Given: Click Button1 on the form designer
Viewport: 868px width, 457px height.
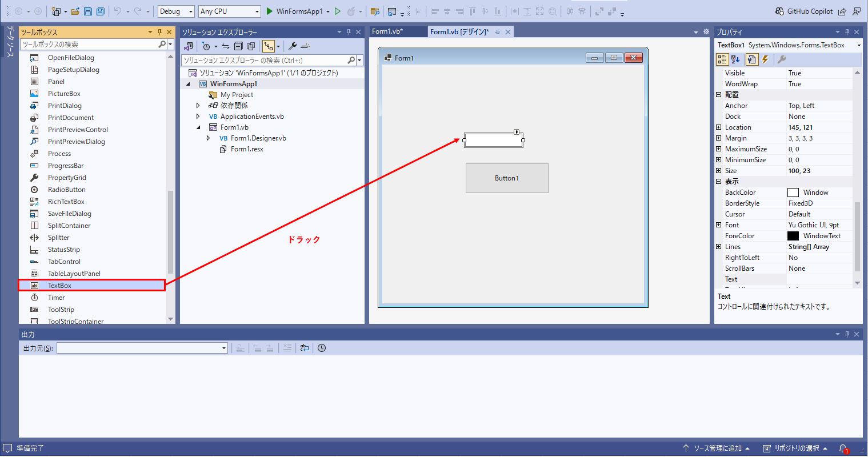Looking at the screenshot, I should [x=507, y=178].
